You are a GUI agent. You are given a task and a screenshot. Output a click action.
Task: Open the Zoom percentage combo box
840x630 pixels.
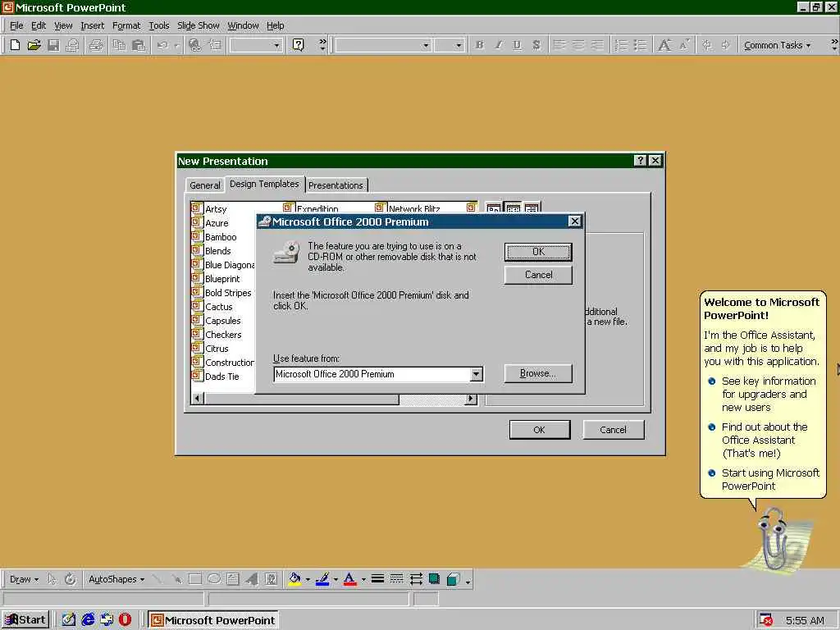pos(256,45)
